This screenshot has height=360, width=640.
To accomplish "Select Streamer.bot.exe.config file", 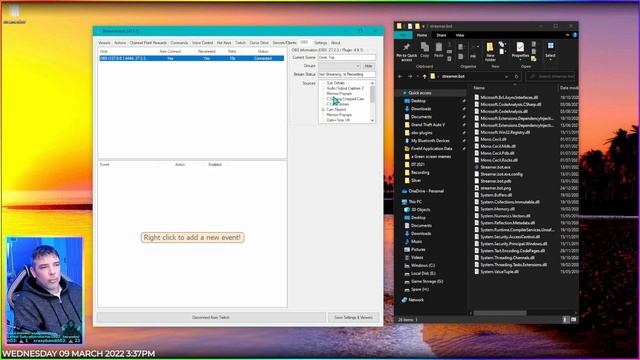I will 501,174.
